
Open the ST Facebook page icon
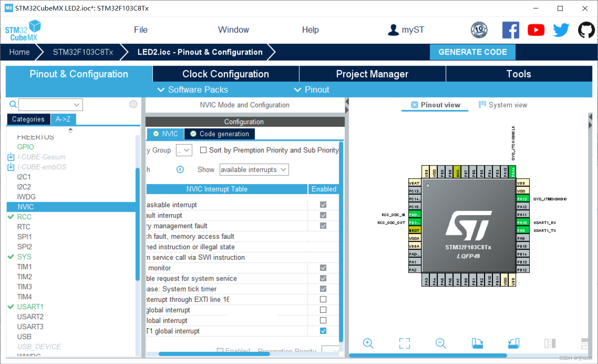[x=511, y=30]
